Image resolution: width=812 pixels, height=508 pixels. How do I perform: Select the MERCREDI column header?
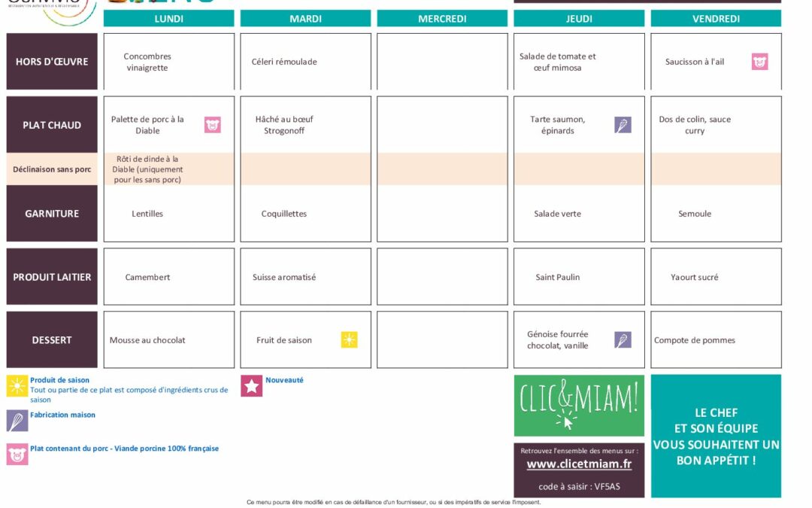point(442,19)
